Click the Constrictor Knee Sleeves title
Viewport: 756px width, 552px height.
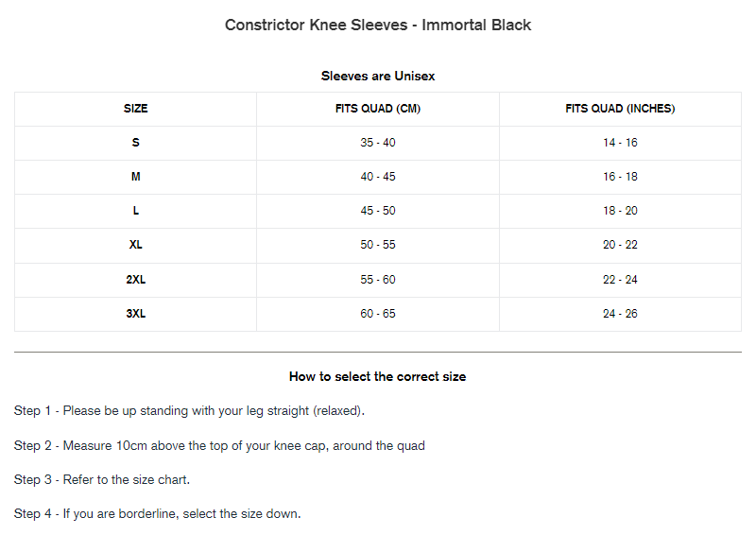[378, 26]
